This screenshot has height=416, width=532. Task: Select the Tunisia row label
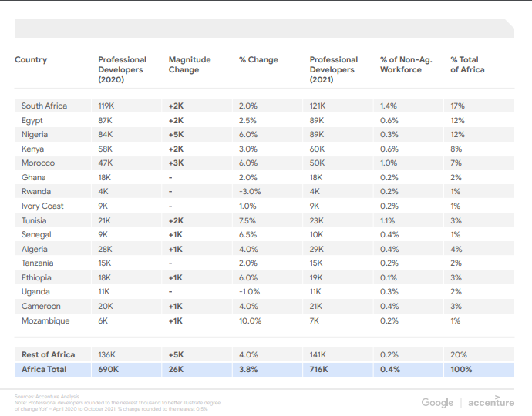pyautogui.click(x=35, y=220)
